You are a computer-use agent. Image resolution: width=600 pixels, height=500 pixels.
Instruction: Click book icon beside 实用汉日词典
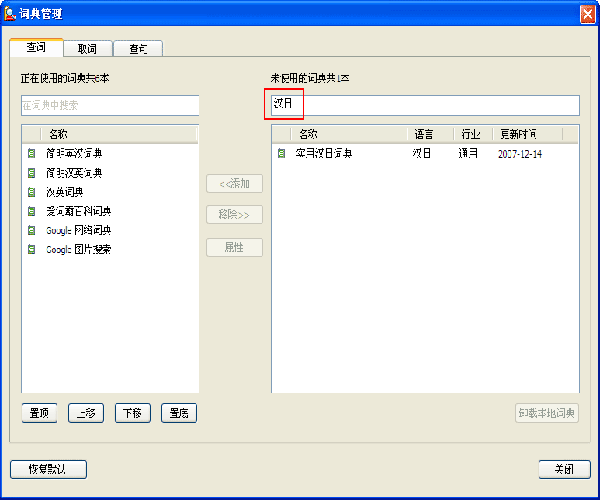281,153
